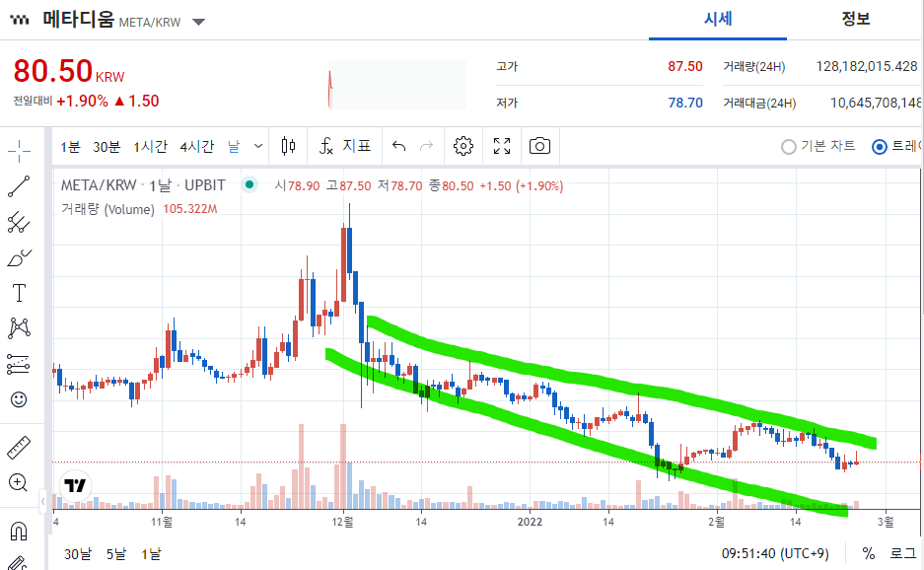
Task: Switch to the 정보 tab
Action: point(856,19)
